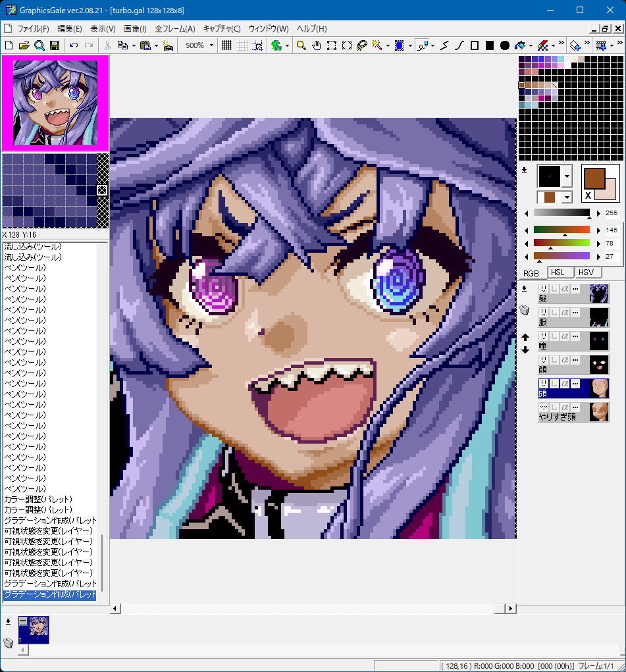The width and height of the screenshot is (626, 672).
Task: Switch to the HSL color tab
Action: click(558, 272)
